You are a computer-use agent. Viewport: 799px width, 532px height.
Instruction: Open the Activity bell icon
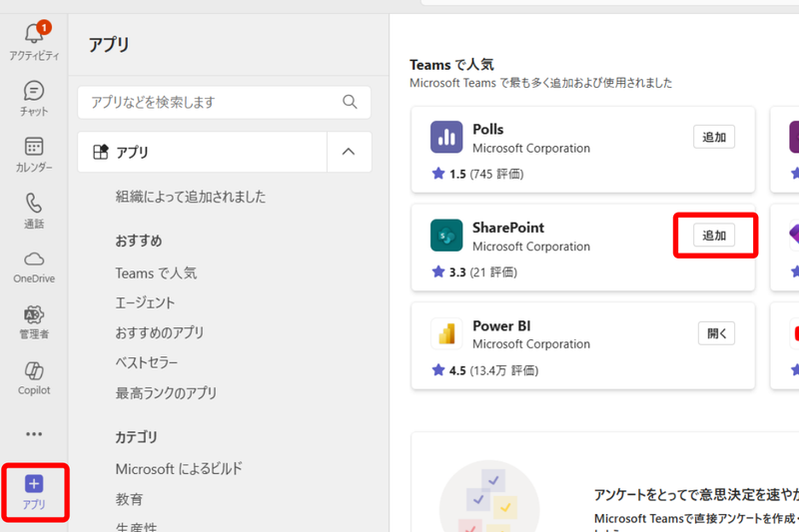pos(34,34)
